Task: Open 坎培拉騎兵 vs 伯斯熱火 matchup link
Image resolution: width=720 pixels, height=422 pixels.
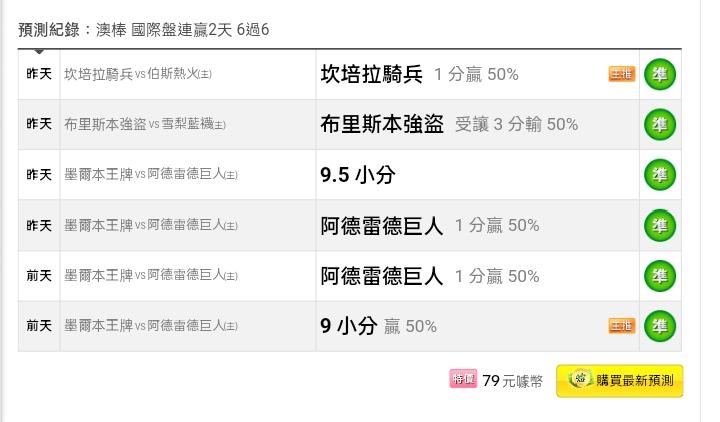Action: [x=138, y=74]
